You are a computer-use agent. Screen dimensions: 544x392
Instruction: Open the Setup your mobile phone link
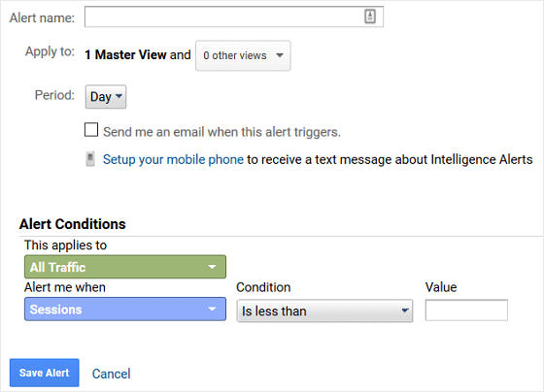coord(173,159)
